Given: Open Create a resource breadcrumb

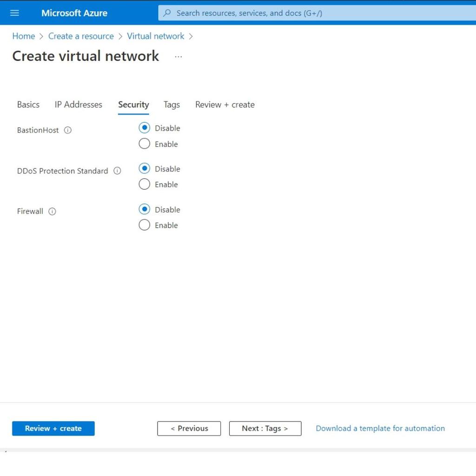Looking at the screenshot, I should tap(81, 36).
